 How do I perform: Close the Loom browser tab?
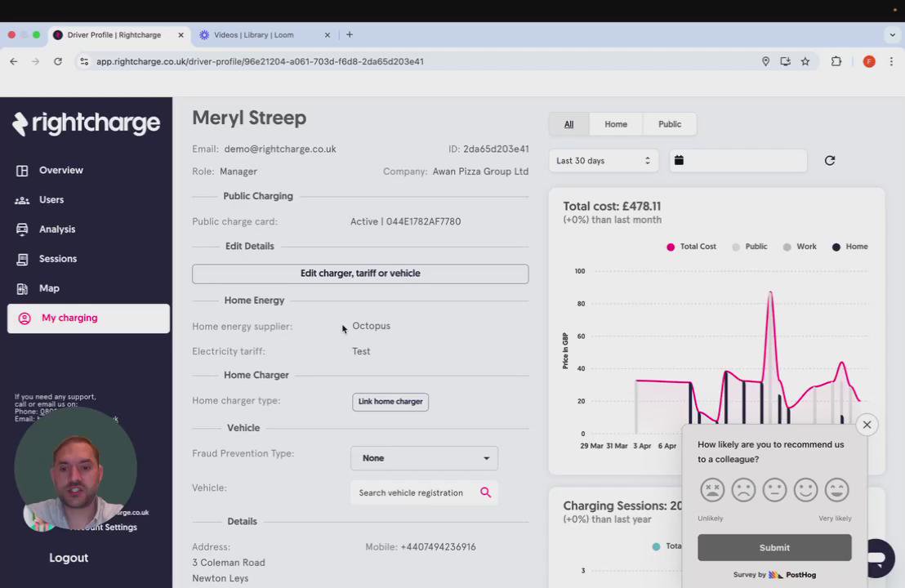(328, 34)
